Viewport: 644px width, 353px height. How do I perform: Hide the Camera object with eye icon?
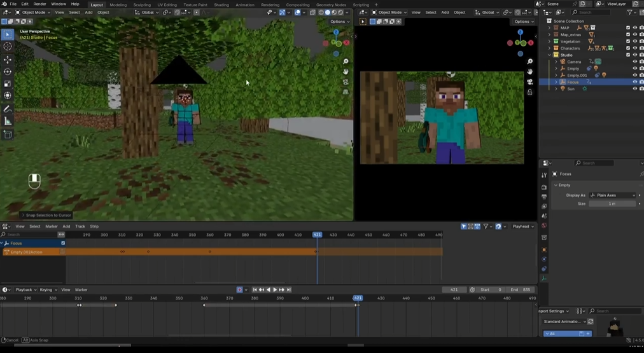click(x=634, y=62)
